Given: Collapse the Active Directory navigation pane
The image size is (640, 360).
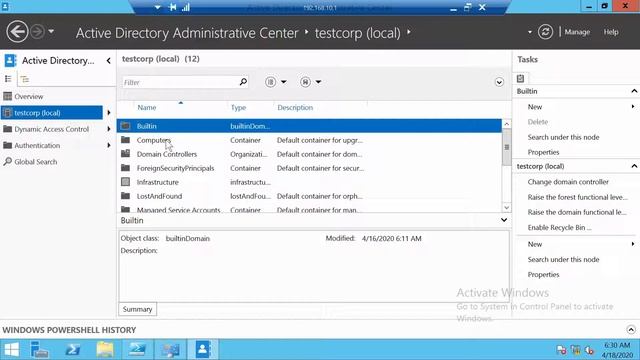Looking at the screenshot, I should click(109, 61).
